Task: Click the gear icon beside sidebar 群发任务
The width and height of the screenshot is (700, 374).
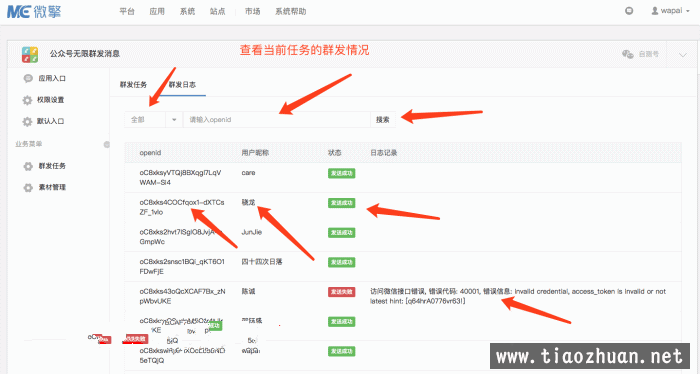Action: 28,166
